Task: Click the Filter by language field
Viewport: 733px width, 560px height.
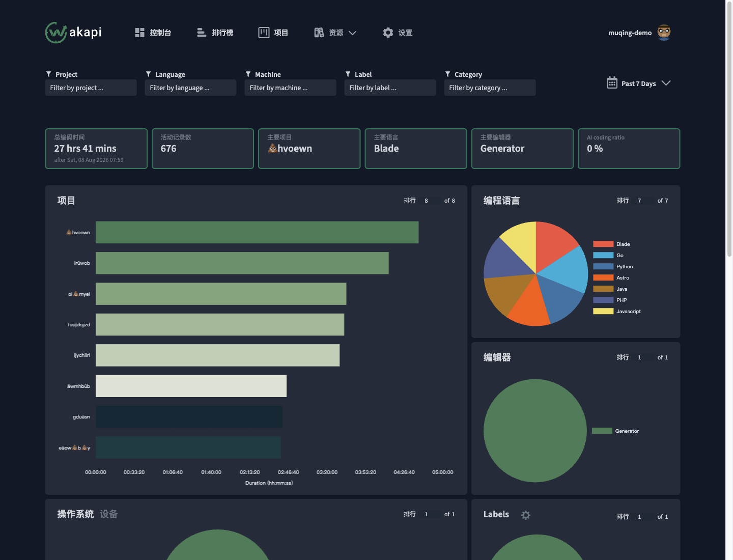Action: [x=190, y=88]
